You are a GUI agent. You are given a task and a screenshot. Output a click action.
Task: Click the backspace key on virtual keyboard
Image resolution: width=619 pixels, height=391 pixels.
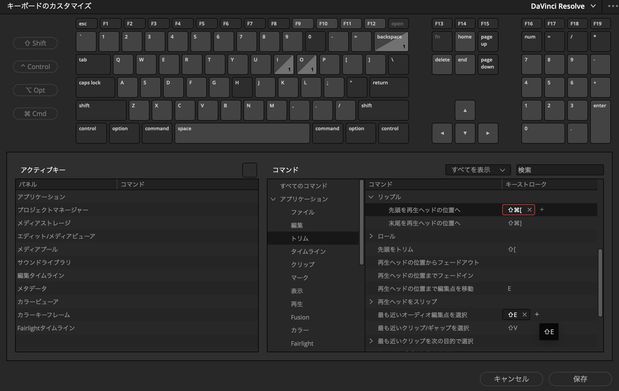391,41
